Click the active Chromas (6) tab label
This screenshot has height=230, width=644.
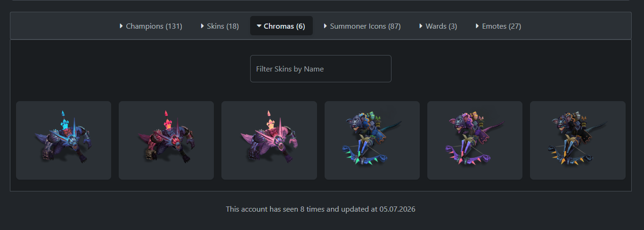click(285, 26)
